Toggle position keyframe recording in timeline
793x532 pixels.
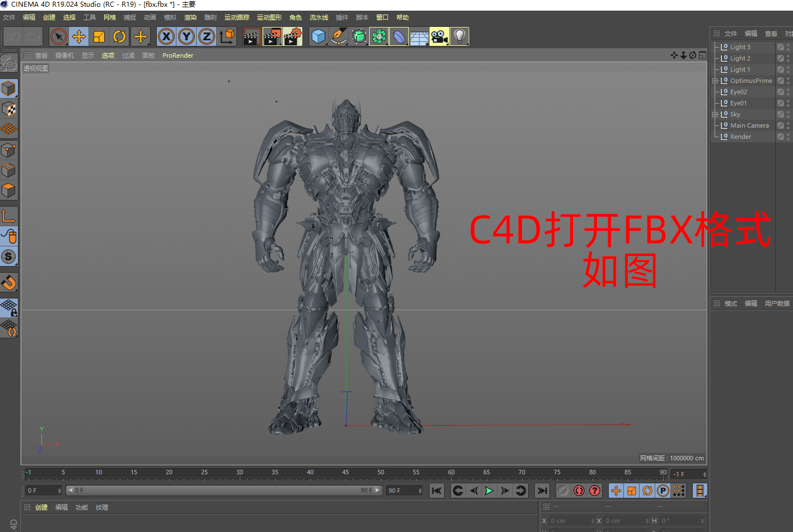pyautogui.click(x=616, y=491)
